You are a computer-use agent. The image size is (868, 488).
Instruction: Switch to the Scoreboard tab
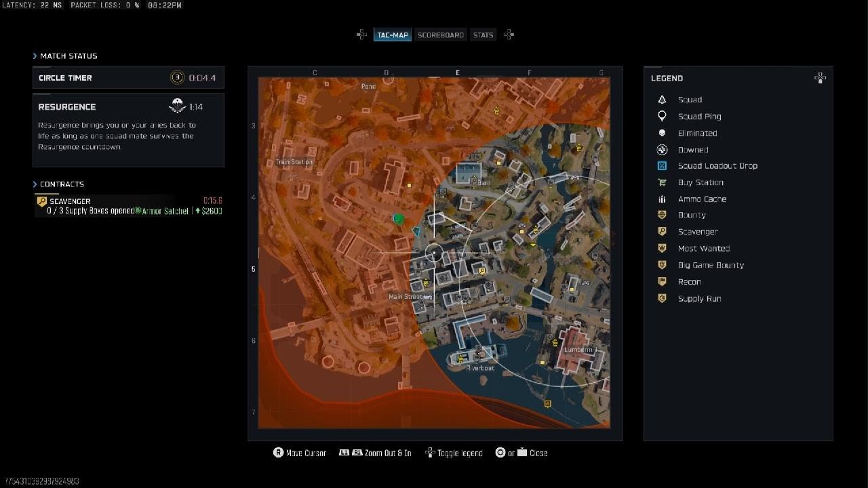pos(441,35)
